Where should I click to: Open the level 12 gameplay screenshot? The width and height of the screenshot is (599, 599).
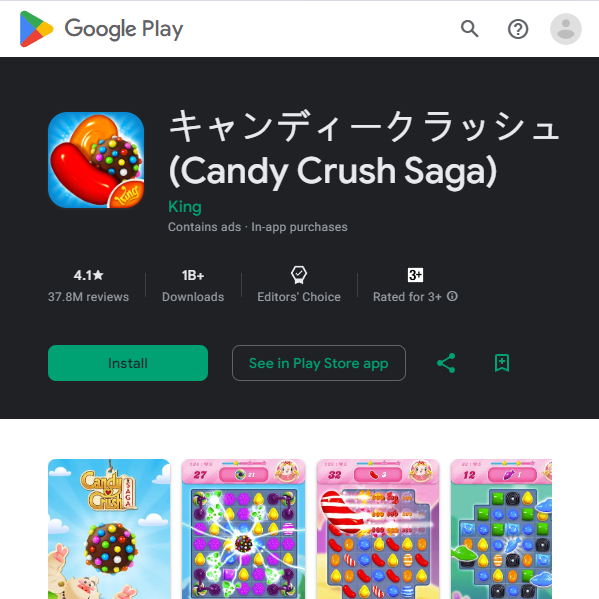(x=501, y=529)
